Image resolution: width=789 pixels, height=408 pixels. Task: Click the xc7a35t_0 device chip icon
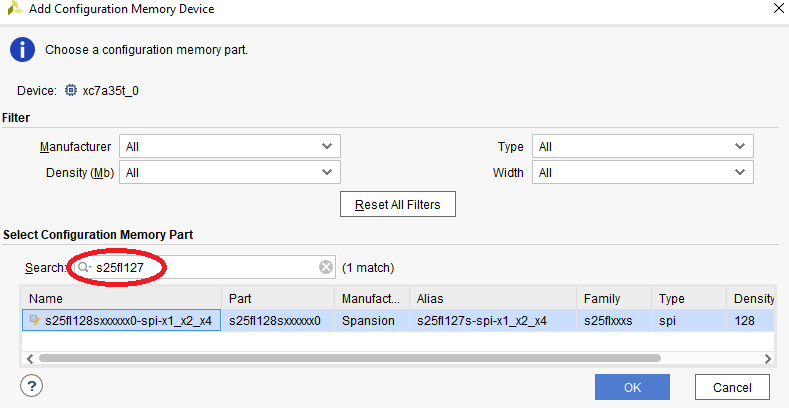(70, 90)
